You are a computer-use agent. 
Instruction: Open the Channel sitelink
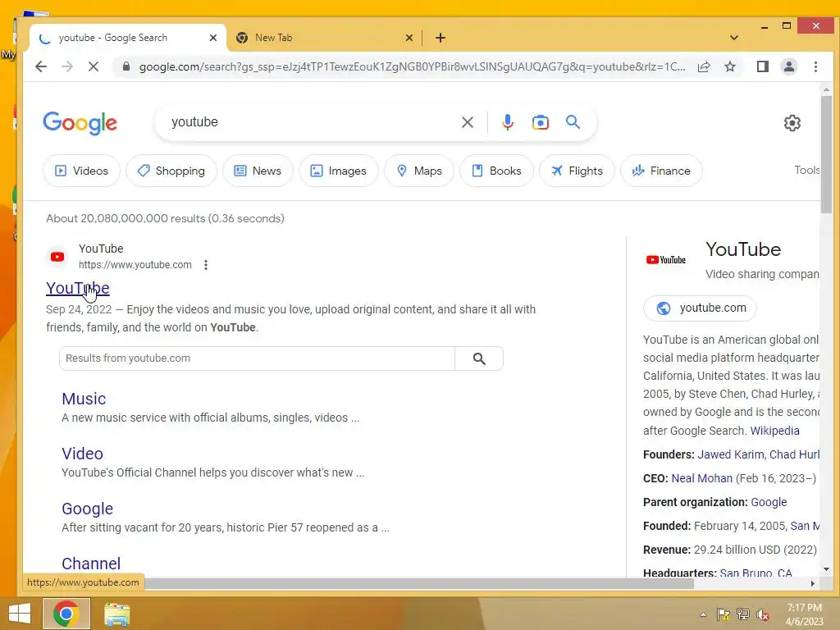click(91, 564)
